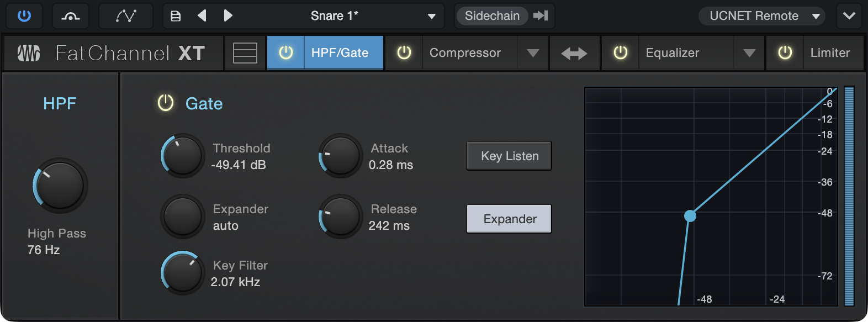Load the next preset arrow
Image resolution: width=868 pixels, height=322 pixels.
coord(228,16)
